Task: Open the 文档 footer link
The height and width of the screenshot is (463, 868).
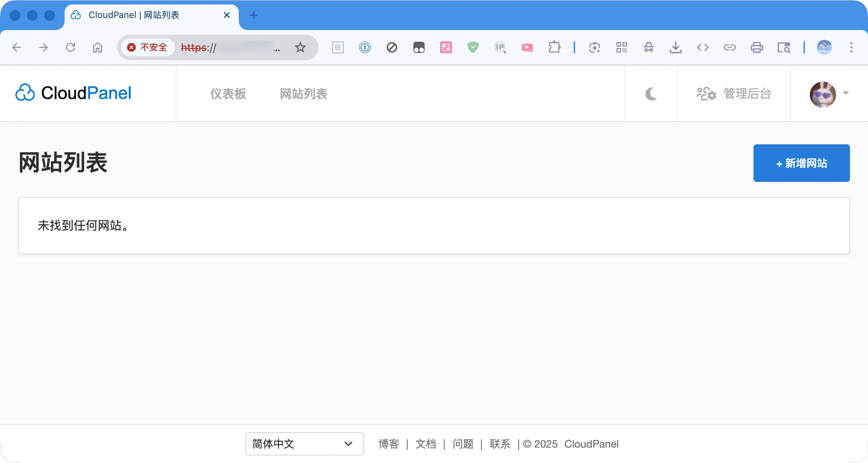Action: click(426, 444)
